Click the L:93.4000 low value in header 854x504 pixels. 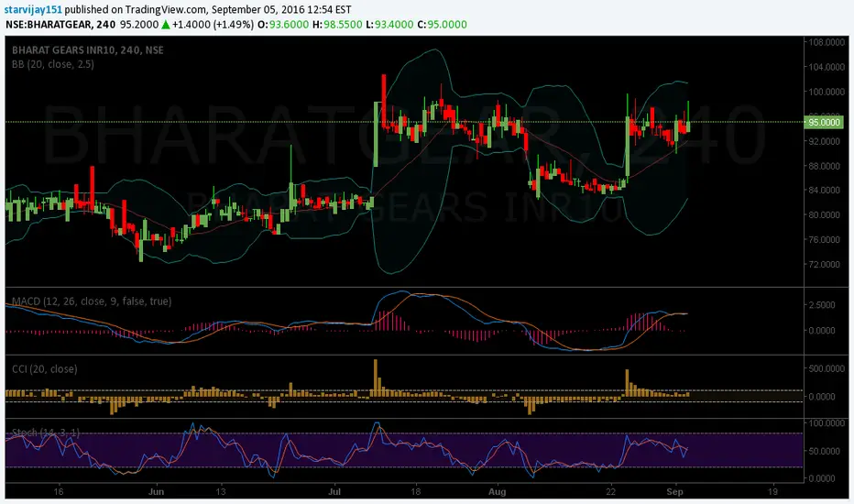coord(390,25)
